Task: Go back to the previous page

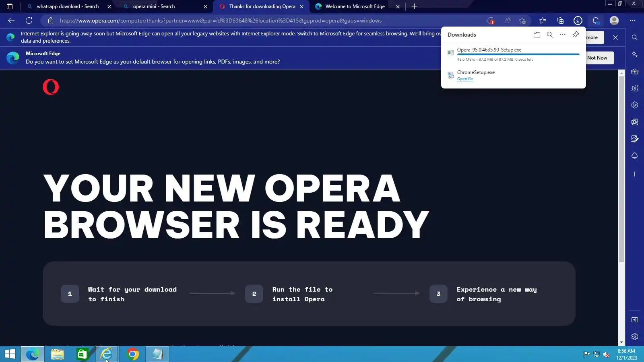Action: pyautogui.click(x=11, y=21)
